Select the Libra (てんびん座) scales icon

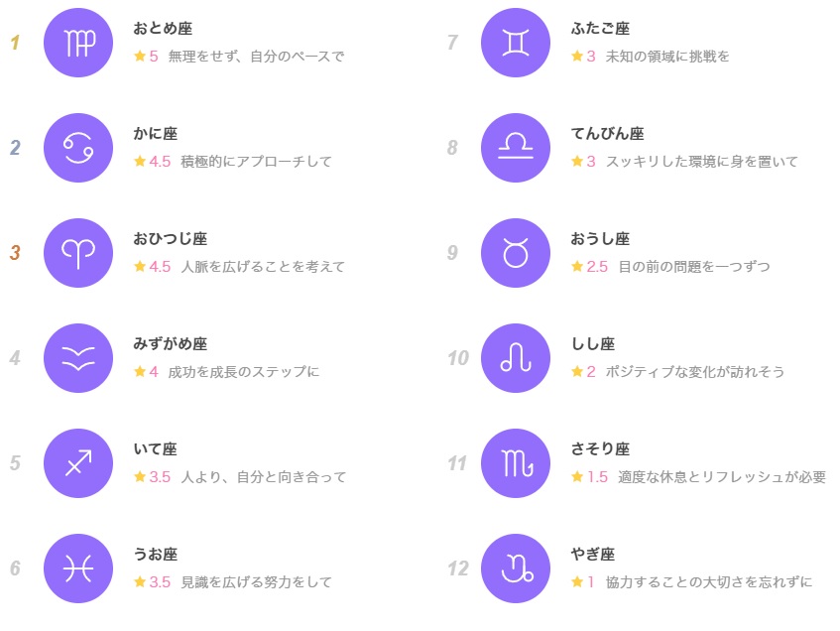tap(516, 148)
